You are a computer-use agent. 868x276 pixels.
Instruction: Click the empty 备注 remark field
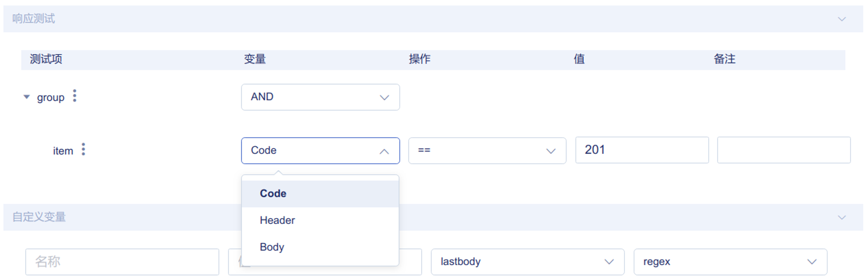pos(784,150)
